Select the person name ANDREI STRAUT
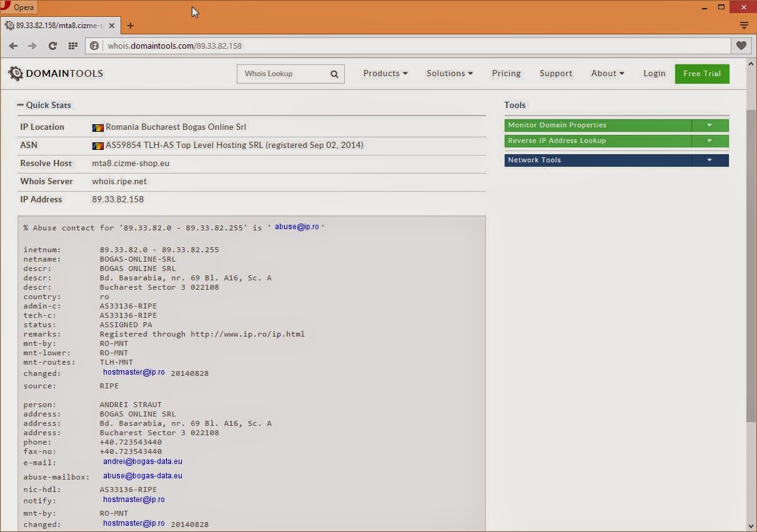This screenshot has width=757, height=532. click(131, 405)
